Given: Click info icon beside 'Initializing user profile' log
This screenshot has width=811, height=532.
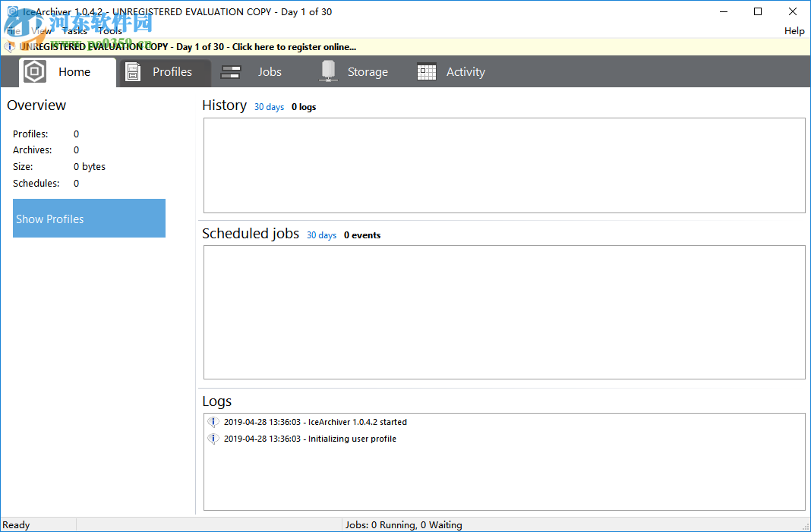Looking at the screenshot, I should [213, 439].
